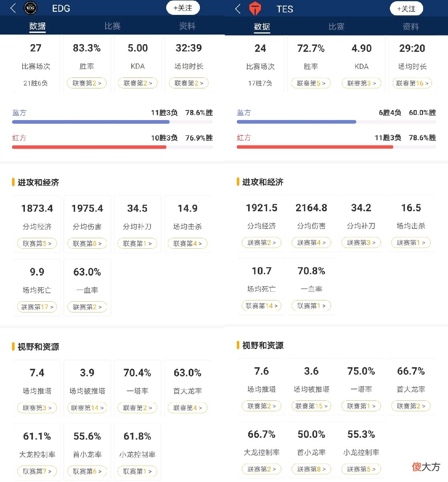This screenshot has height=482, width=448.
Task: Open EDG 场均推塔 rank 联赛第3
Action: click(37, 408)
